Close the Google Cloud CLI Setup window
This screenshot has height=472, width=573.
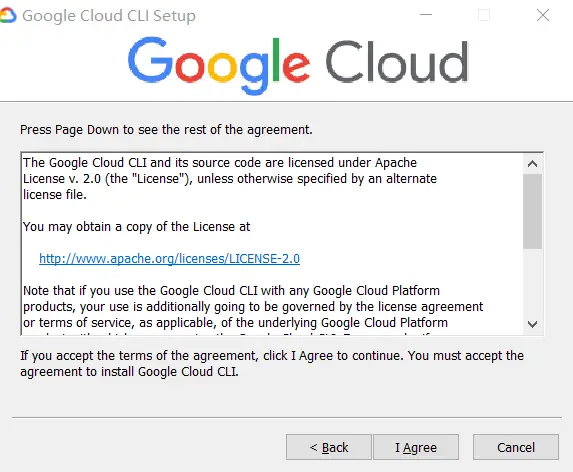coord(543,15)
